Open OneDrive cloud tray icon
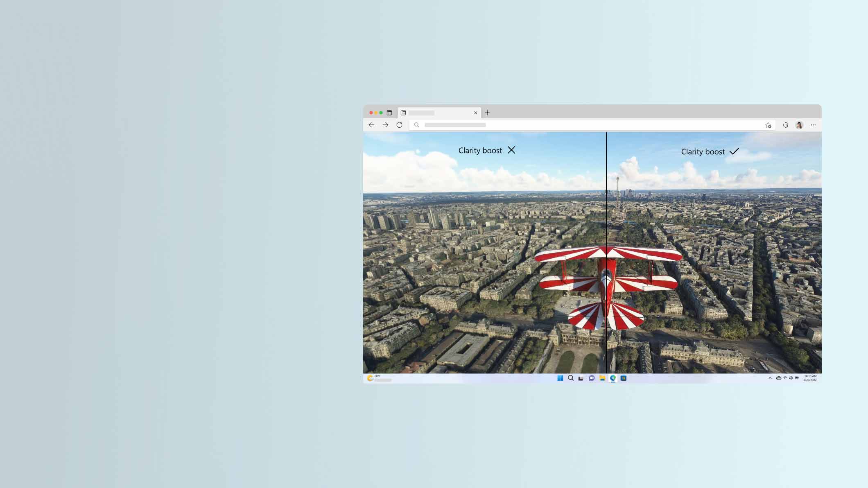This screenshot has width=868, height=488. point(779,378)
